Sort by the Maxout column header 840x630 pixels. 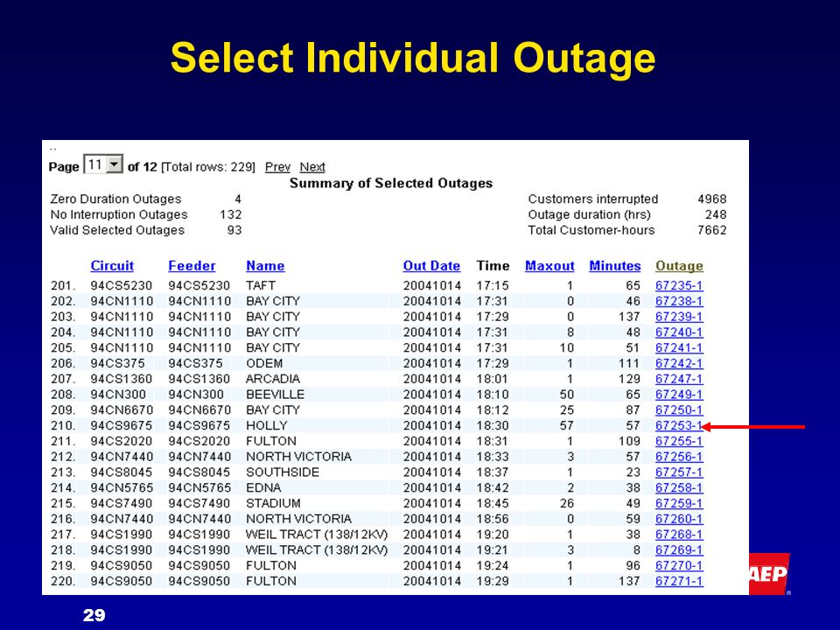pos(549,266)
